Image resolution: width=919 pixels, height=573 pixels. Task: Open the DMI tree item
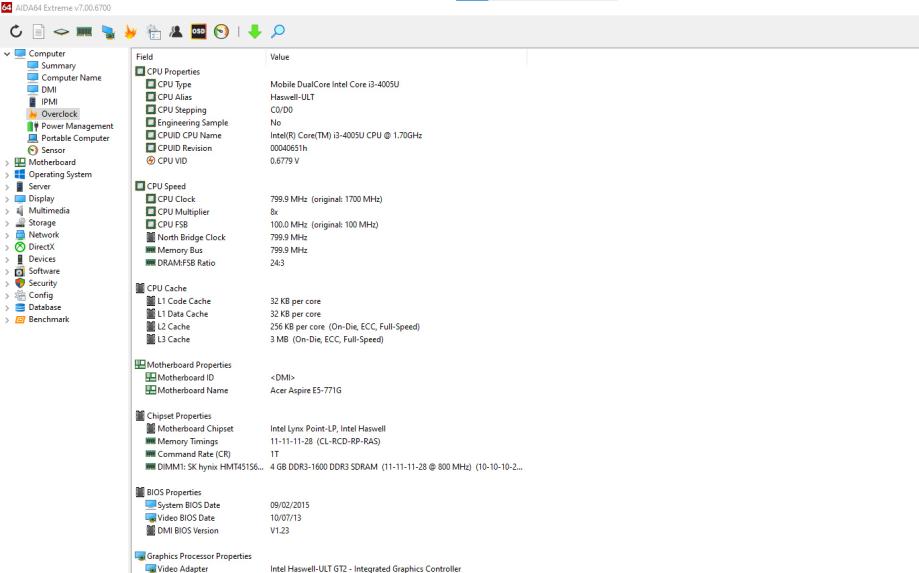[x=49, y=90]
